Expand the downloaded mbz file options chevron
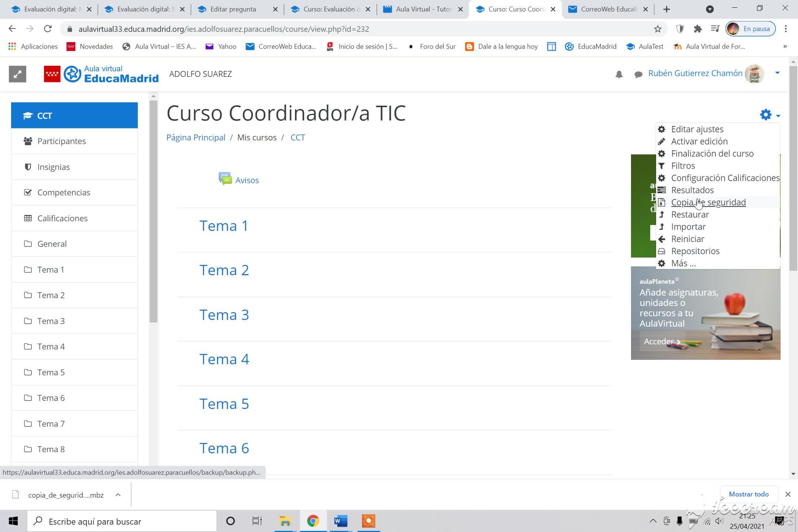Screen dimensions: 798x532 (x=118, y=495)
